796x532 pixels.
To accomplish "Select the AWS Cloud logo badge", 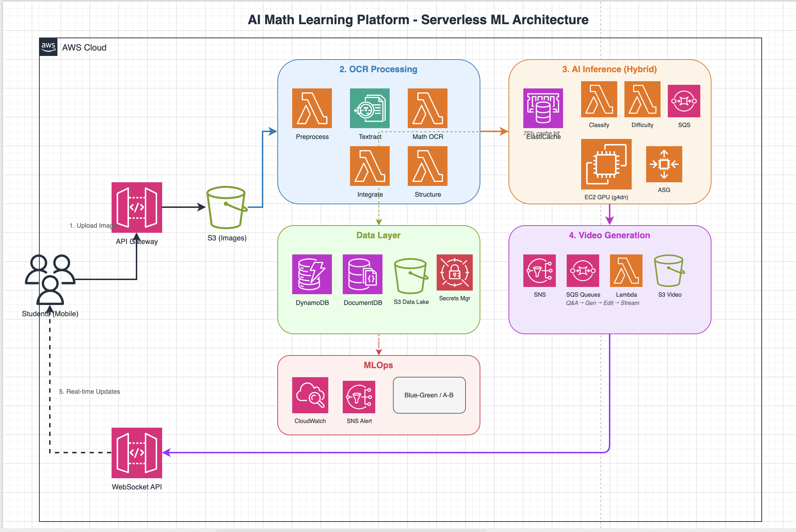I will click(x=48, y=47).
